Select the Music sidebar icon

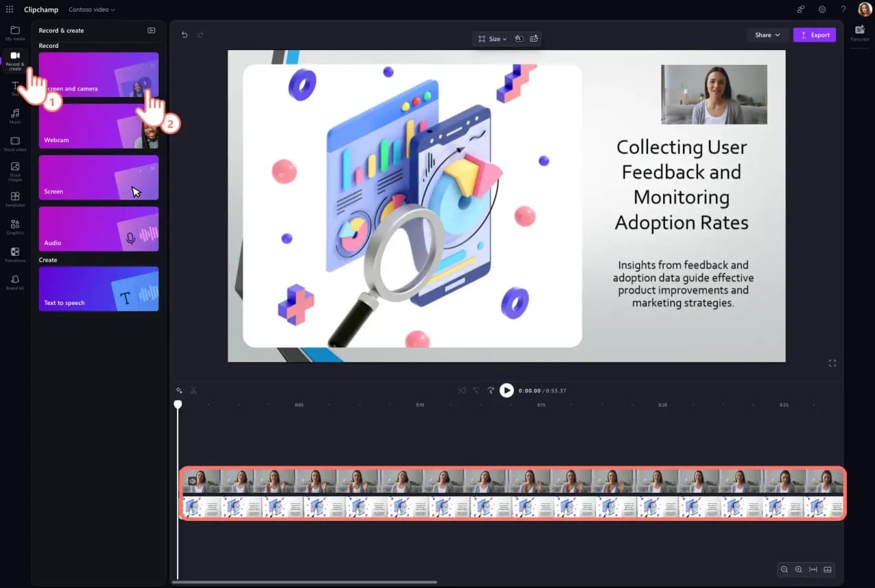tap(14, 116)
